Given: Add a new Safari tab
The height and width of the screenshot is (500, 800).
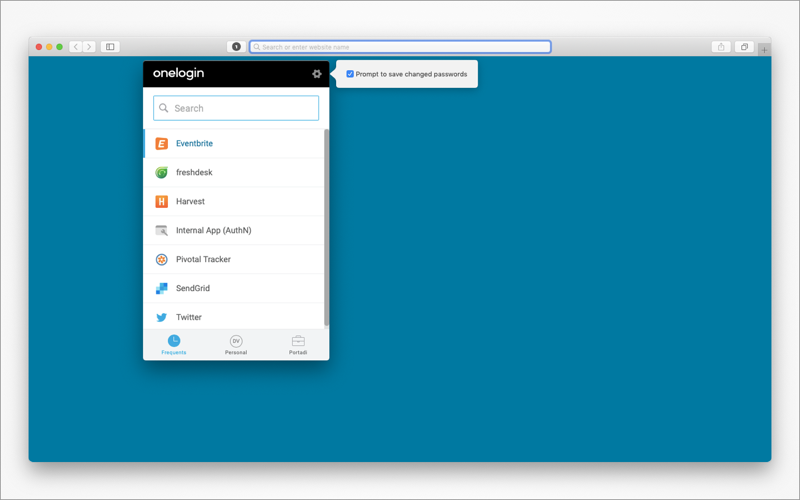Looking at the screenshot, I should [x=764, y=49].
